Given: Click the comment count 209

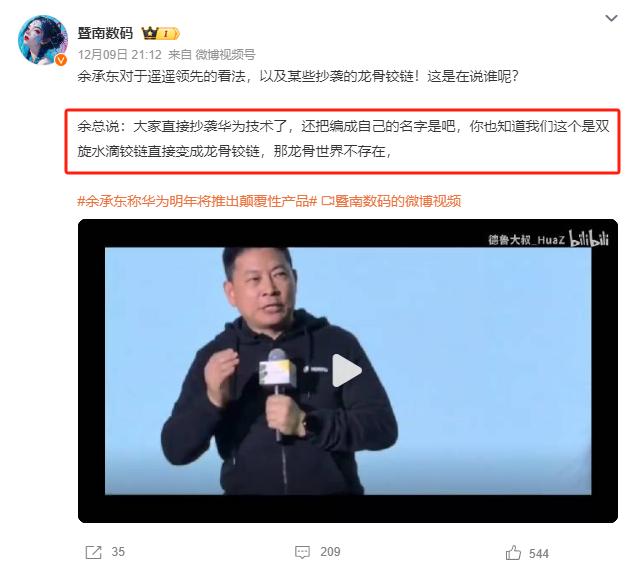Looking at the screenshot, I should tap(330, 551).
